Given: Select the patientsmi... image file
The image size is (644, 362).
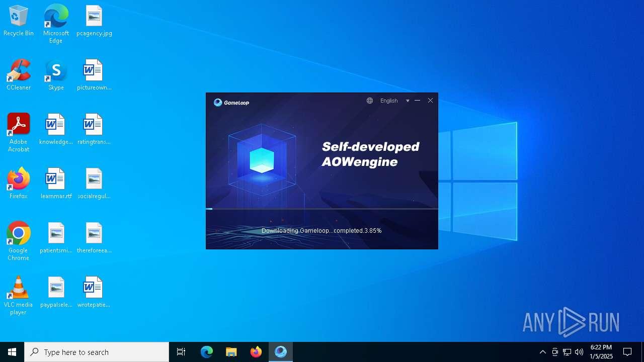Looking at the screenshot, I should click(x=56, y=238).
